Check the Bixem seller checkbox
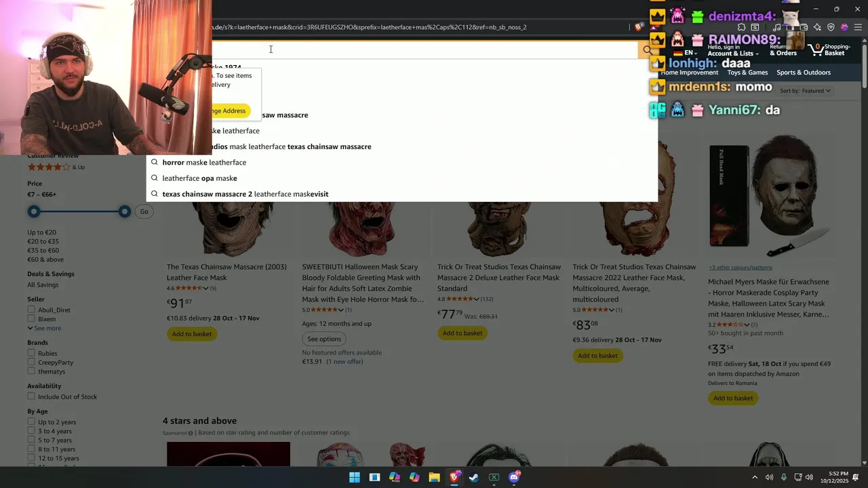 tap(31, 319)
